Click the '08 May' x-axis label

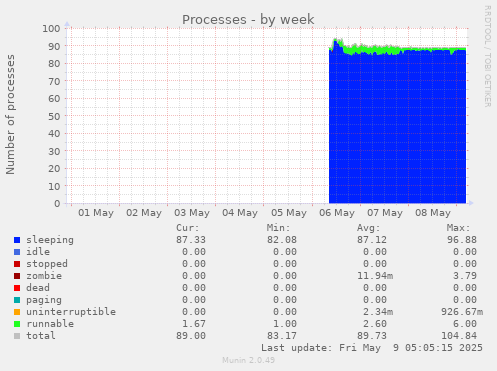(433, 213)
